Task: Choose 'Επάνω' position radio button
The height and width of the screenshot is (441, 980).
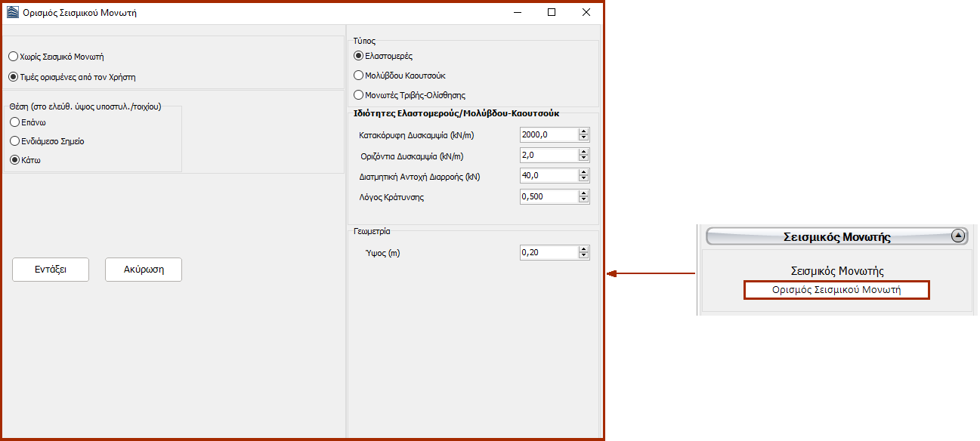Action: click(14, 122)
